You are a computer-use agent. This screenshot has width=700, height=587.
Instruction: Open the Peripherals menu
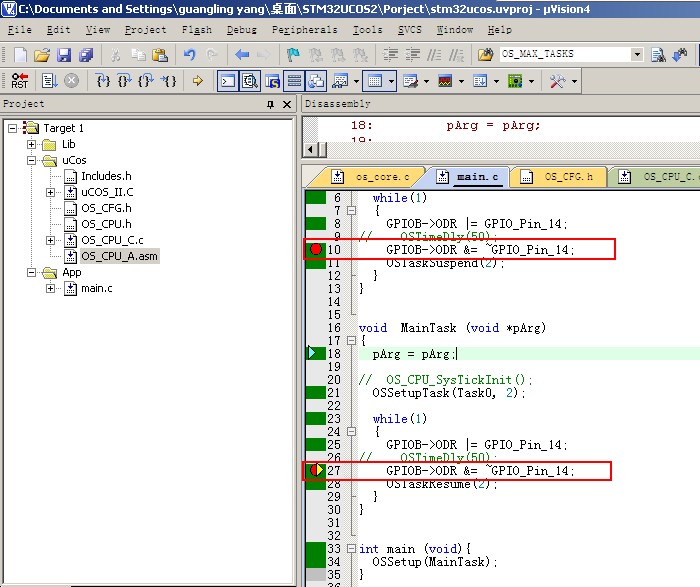point(304,30)
